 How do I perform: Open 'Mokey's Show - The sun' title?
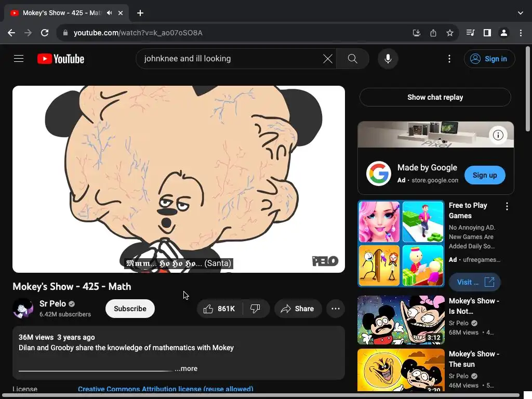(474, 359)
